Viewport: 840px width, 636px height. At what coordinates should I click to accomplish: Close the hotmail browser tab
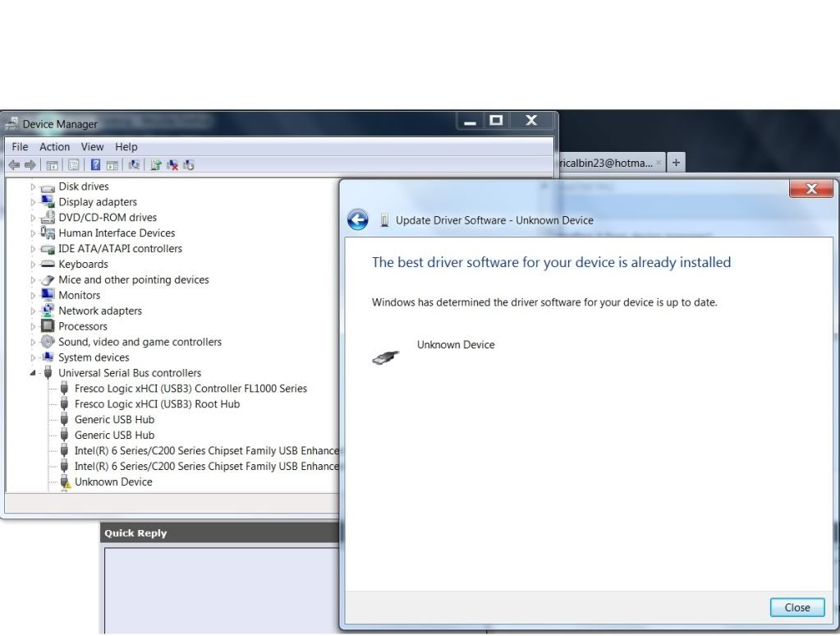(659, 163)
